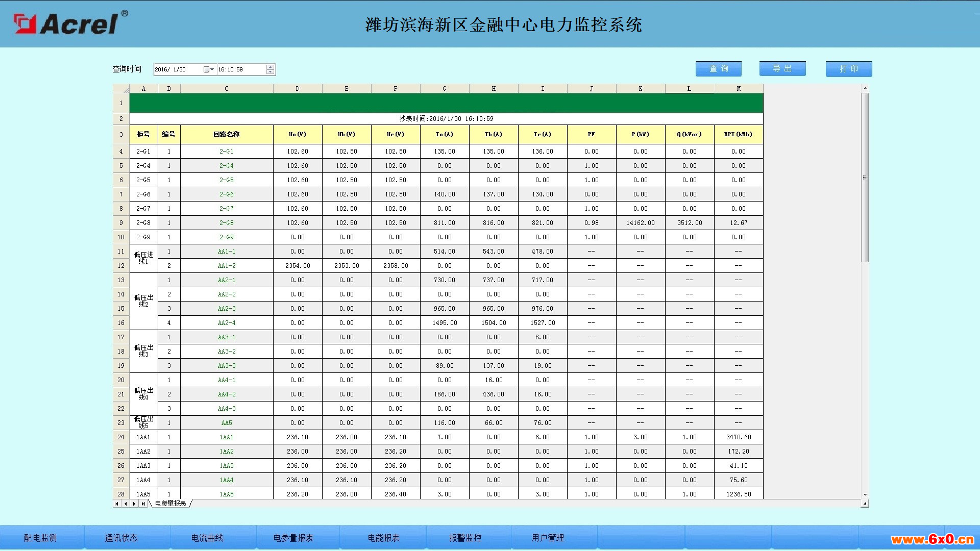Click the 12.67 energy cell
This screenshot has width=980, height=551.
click(x=739, y=223)
